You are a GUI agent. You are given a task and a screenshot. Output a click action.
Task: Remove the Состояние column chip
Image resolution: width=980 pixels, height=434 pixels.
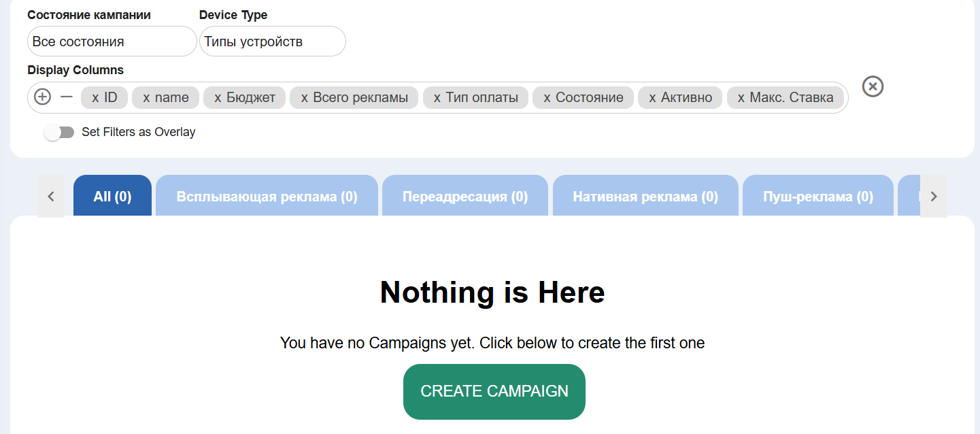point(547,98)
